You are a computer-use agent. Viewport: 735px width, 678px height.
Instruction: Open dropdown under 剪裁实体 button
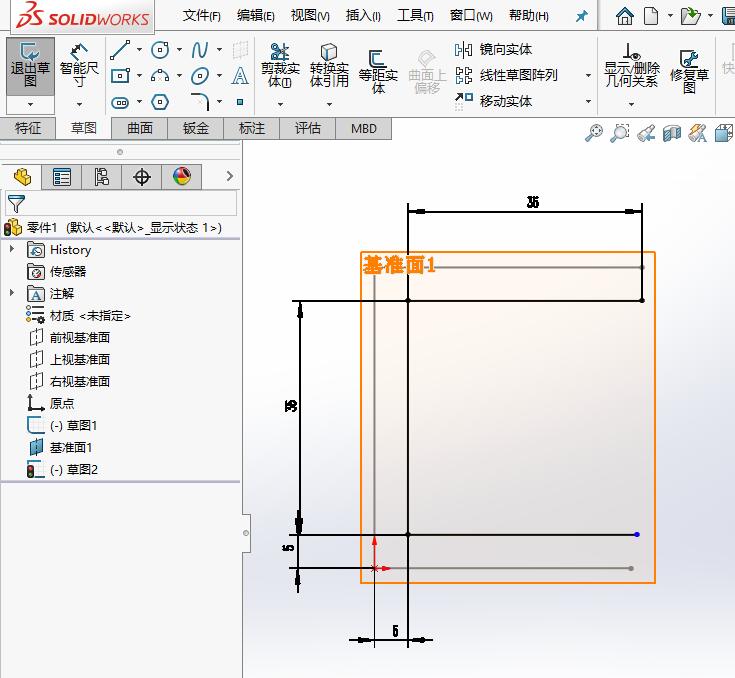(280, 104)
